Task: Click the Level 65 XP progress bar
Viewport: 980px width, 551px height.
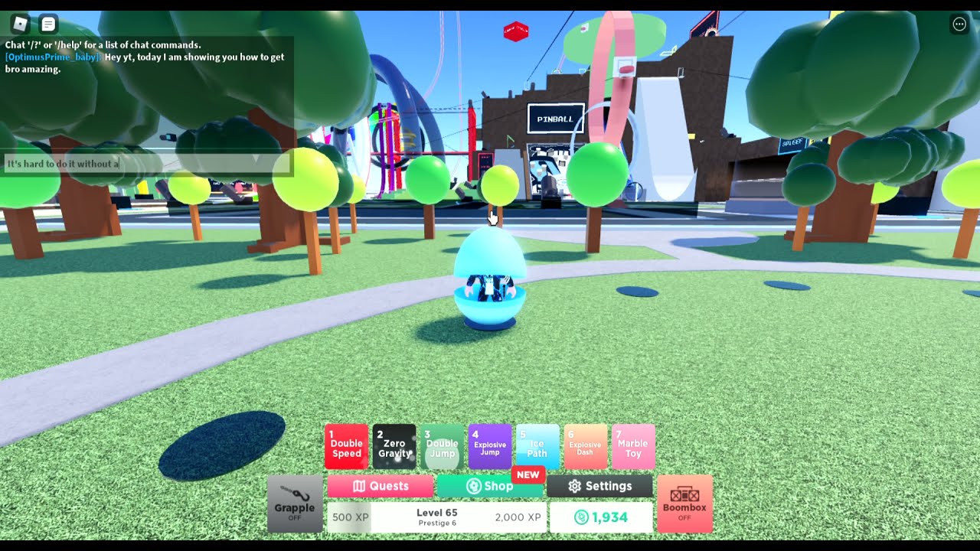Action: pos(436,517)
